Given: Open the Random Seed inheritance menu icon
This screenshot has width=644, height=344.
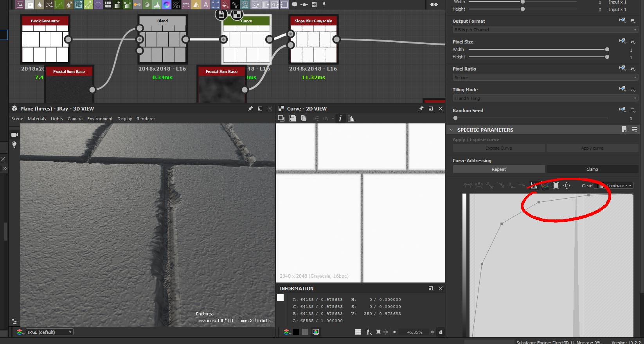Looking at the screenshot, I should click(x=622, y=109).
